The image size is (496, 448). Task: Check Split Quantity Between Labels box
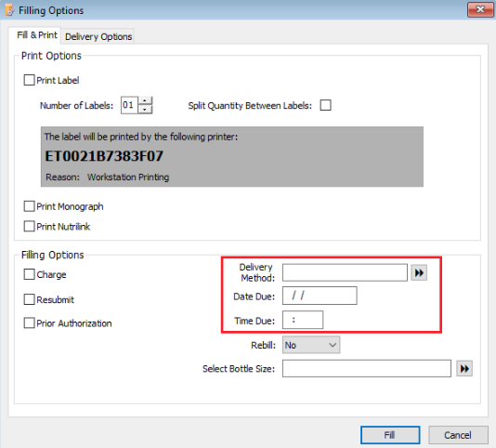click(325, 105)
